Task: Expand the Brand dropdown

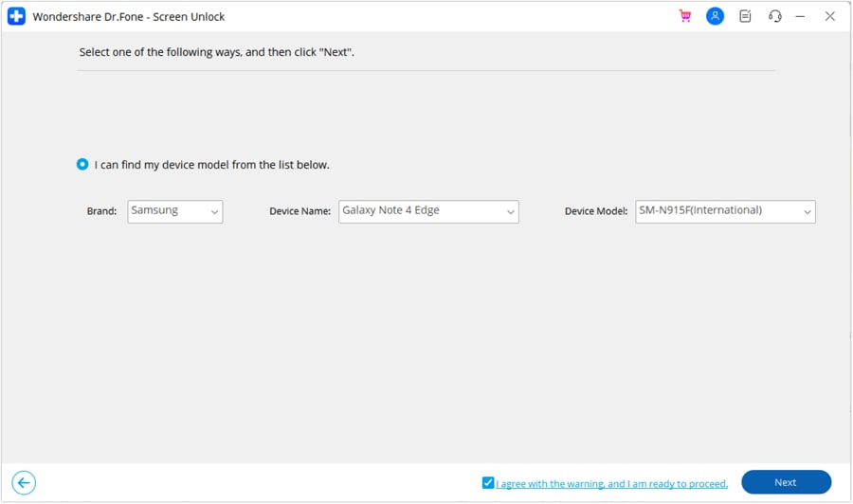Action: (215, 212)
